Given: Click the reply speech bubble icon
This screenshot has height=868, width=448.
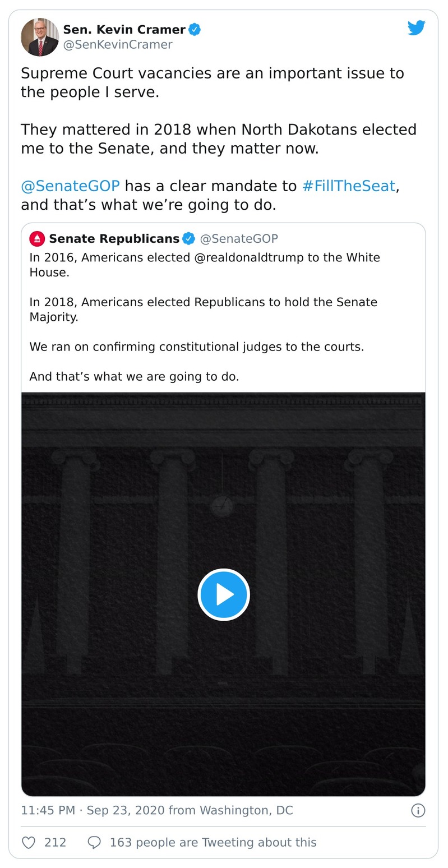Looking at the screenshot, I should pos(93,842).
